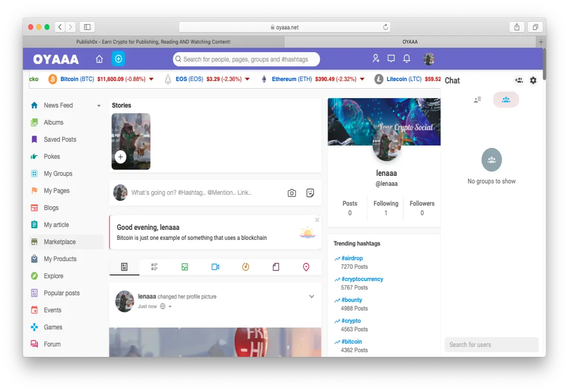Viewport: 569px width, 392px height.
Task: Switch to the Publish0x browser tab
Action: [153, 42]
